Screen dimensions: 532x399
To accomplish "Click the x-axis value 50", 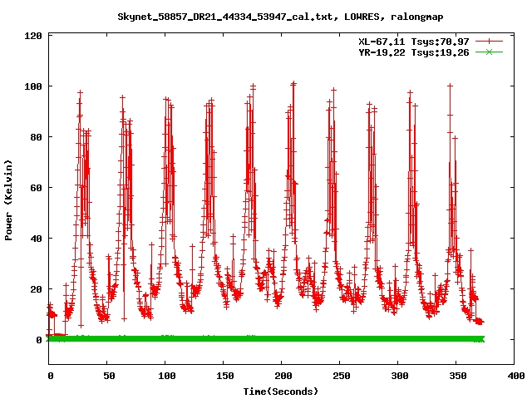I will pyautogui.click(x=109, y=376).
